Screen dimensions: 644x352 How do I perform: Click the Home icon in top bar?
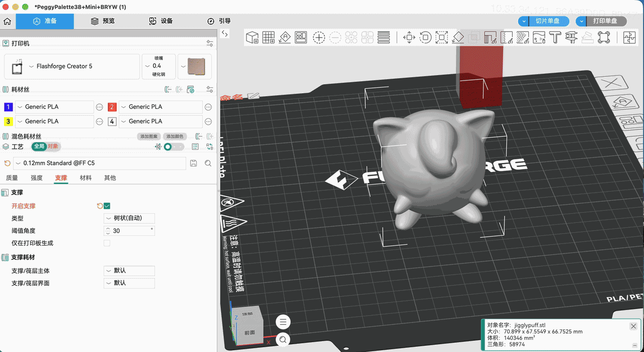point(7,21)
